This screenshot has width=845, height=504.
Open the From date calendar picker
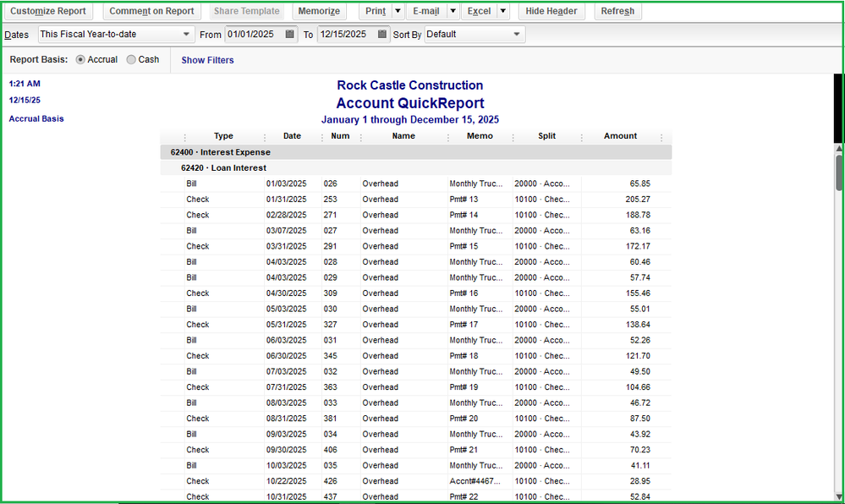coord(289,34)
